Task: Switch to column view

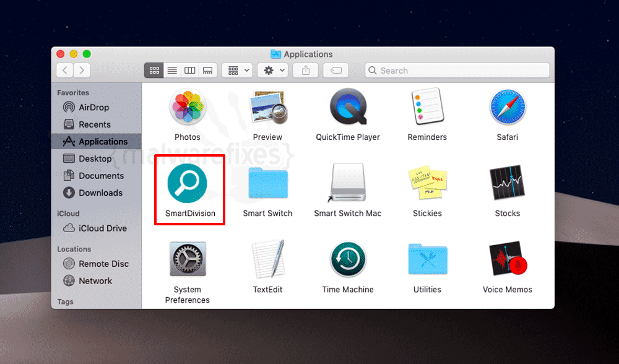Action: pos(190,71)
